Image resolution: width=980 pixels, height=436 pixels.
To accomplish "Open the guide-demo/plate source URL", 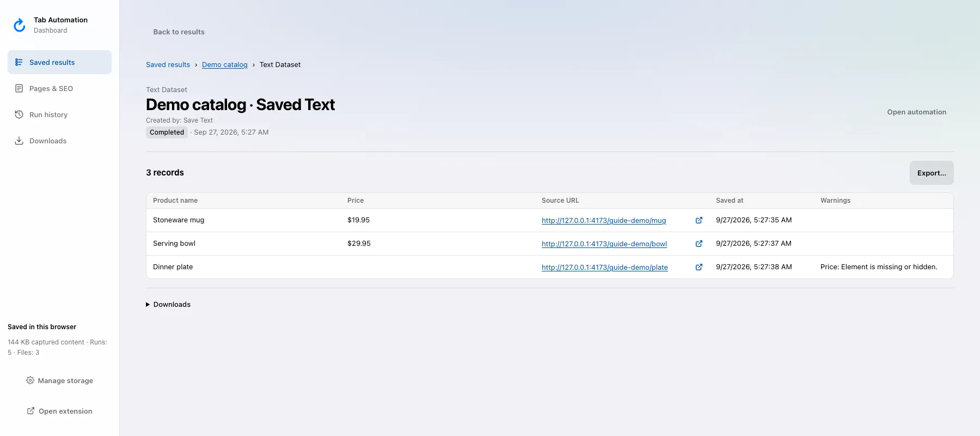I will [605, 268].
